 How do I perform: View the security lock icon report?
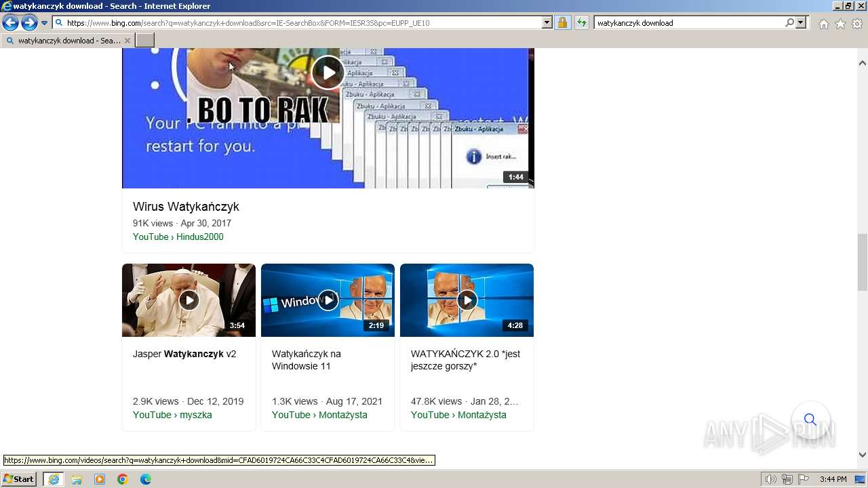(562, 23)
